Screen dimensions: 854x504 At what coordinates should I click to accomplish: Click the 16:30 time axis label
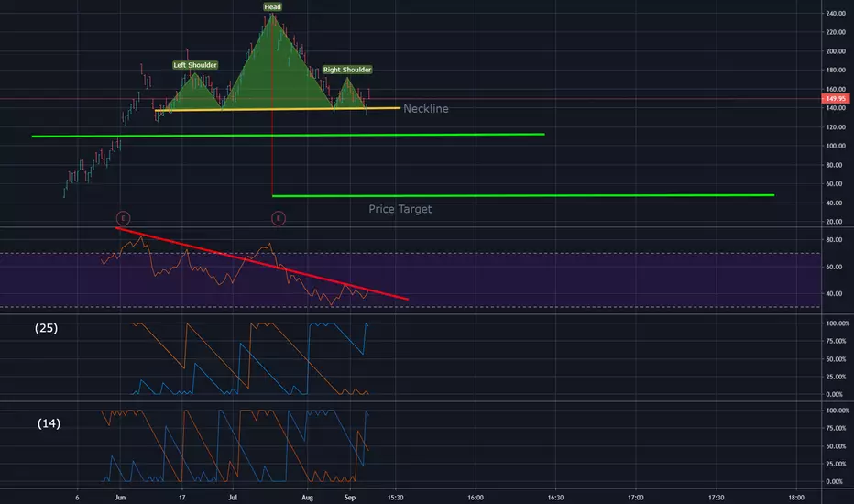click(x=555, y=498)
